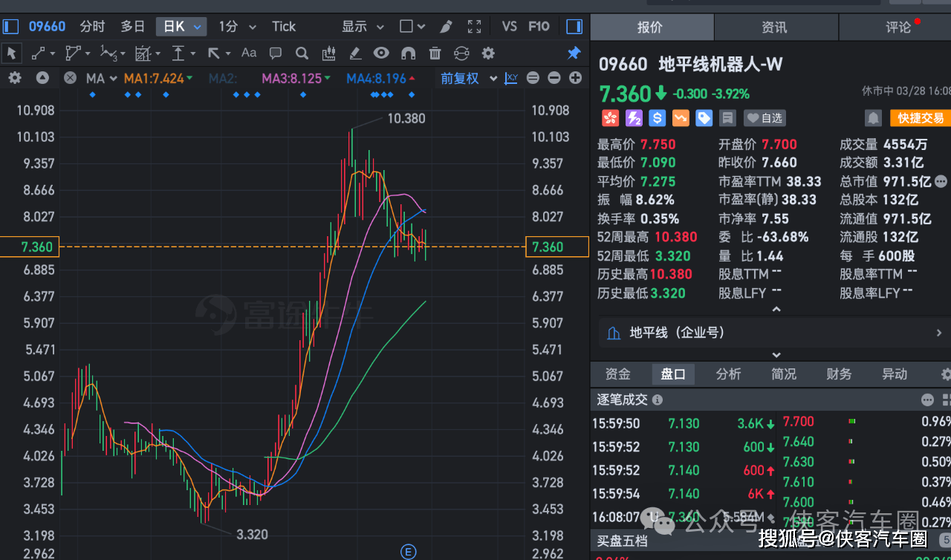
Task: Select the 盘口 order book tab
Action: [x=673, y=374]
